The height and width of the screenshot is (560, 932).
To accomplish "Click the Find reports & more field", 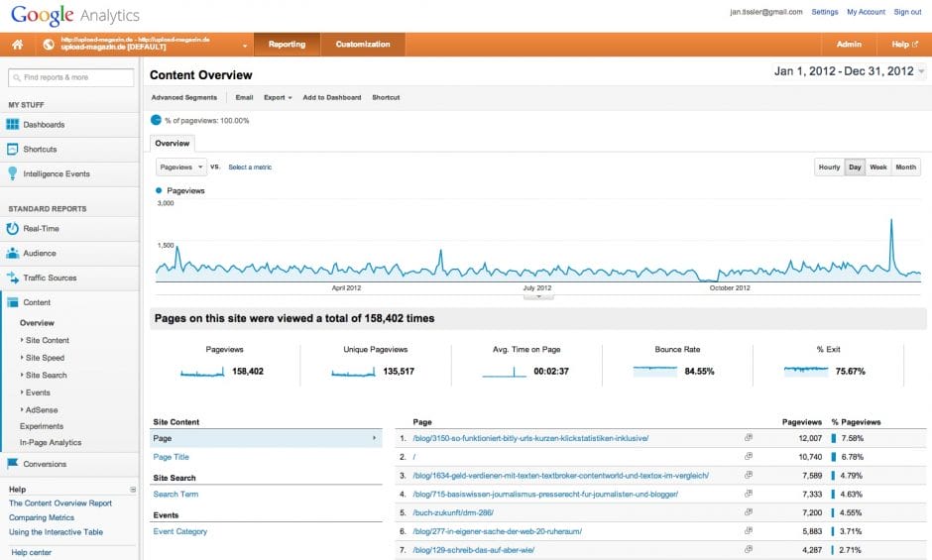I will [70, 77].
